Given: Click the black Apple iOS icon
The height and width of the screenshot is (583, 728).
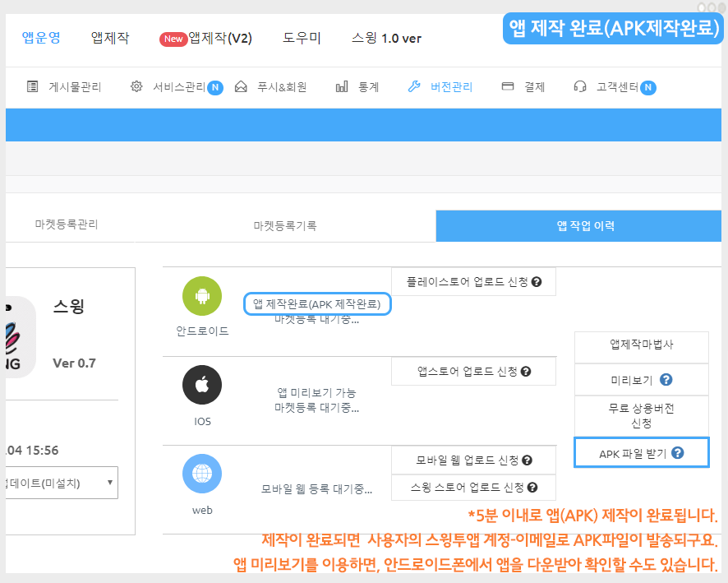Looking at the screenshot, I should pos(202,386).
